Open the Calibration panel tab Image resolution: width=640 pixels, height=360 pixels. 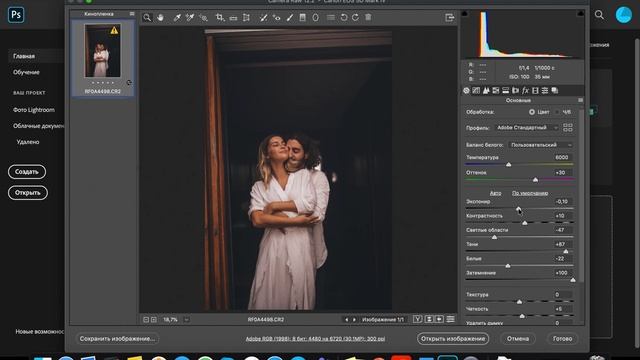tap(535, 91)
